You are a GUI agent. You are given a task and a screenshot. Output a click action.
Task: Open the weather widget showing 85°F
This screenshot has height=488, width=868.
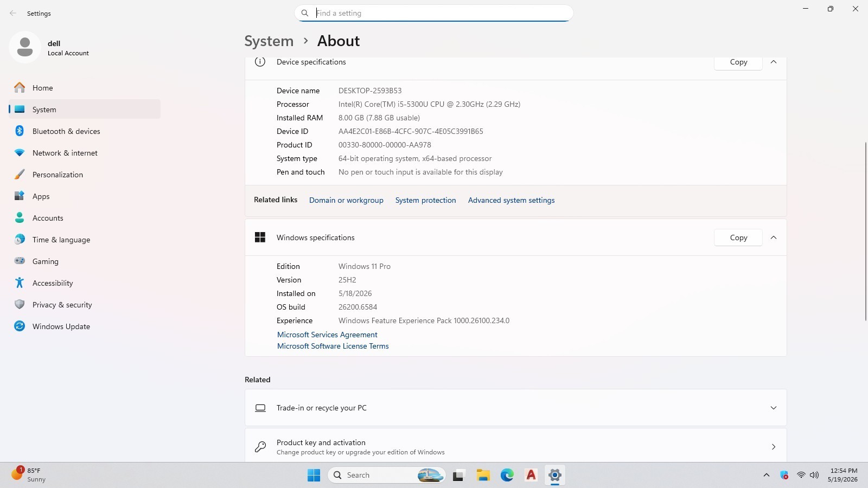point(28,474)
